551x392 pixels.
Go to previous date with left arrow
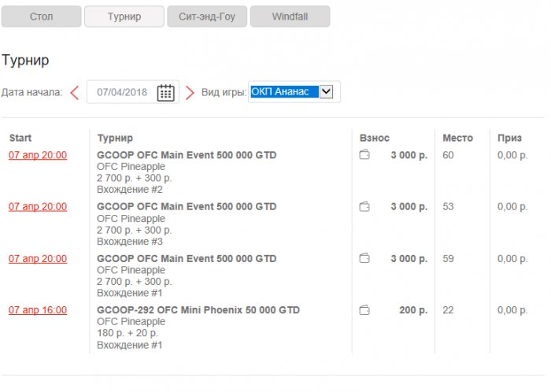point(75,93)
